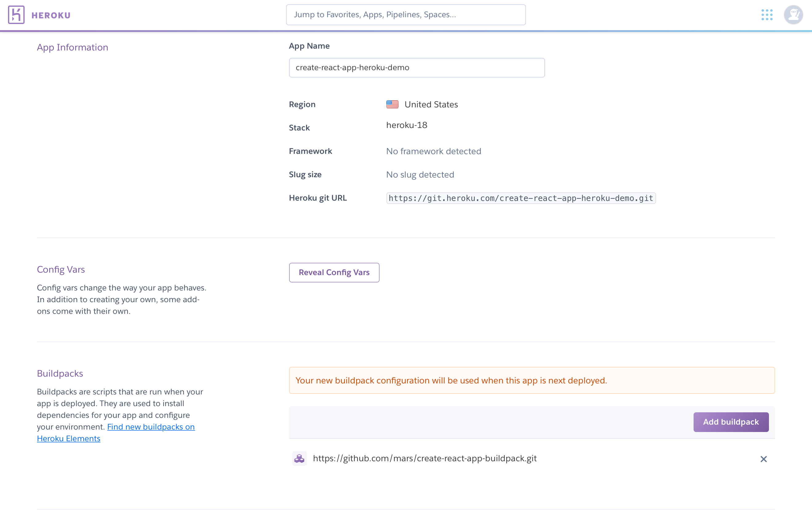Screen dimensions: 812x512
Task: Open the user avatar menu
Action: coord(793,14)
